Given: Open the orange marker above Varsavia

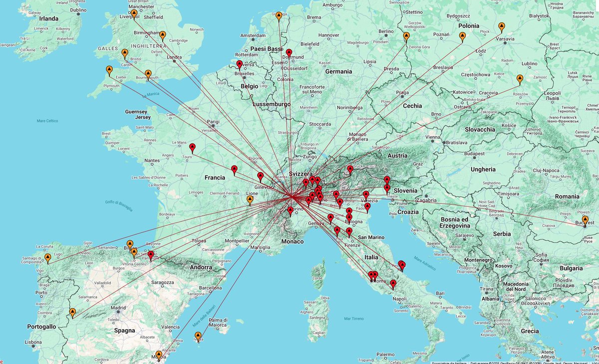Looking at the screenshot, I should coord(502,27).
